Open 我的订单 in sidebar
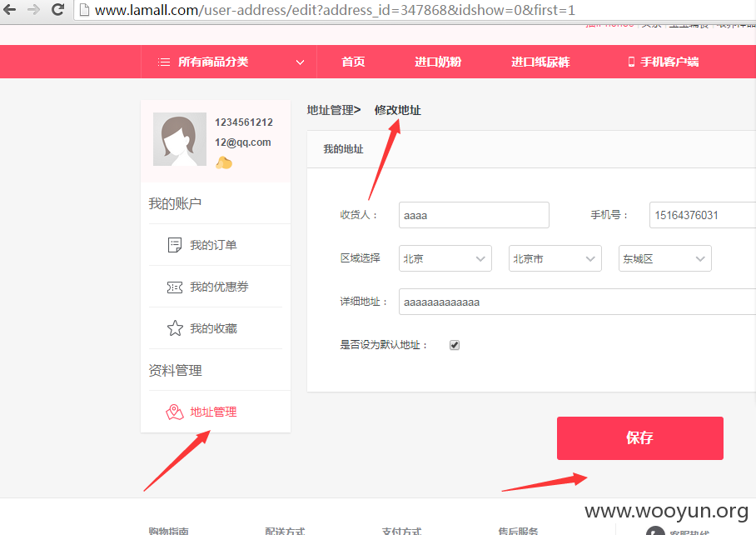 pyautogui.click(x=213, y=245)
